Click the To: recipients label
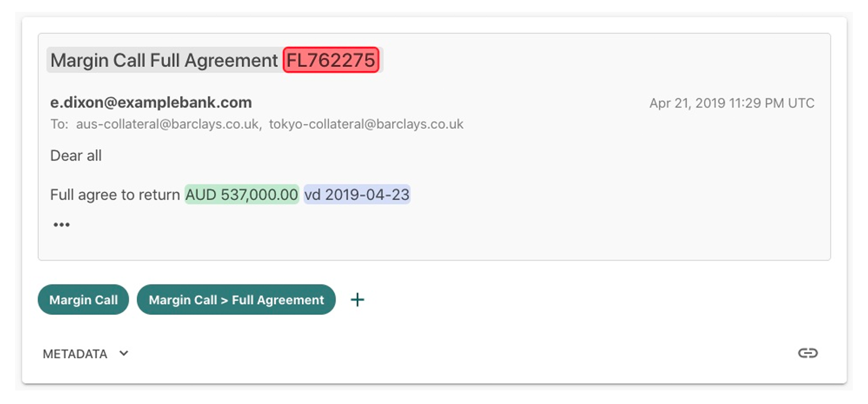Screen dimensions: 868x404 click(59, 124)
